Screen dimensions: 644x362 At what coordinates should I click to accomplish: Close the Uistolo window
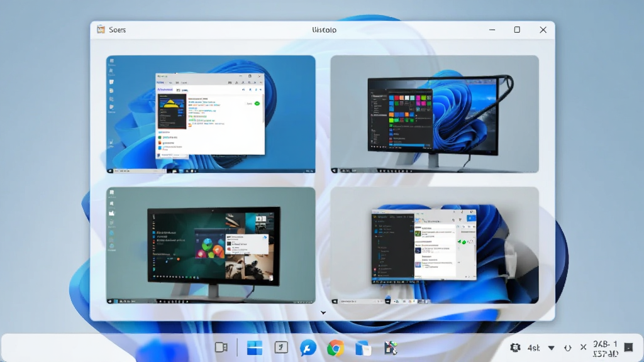point(543,30)
